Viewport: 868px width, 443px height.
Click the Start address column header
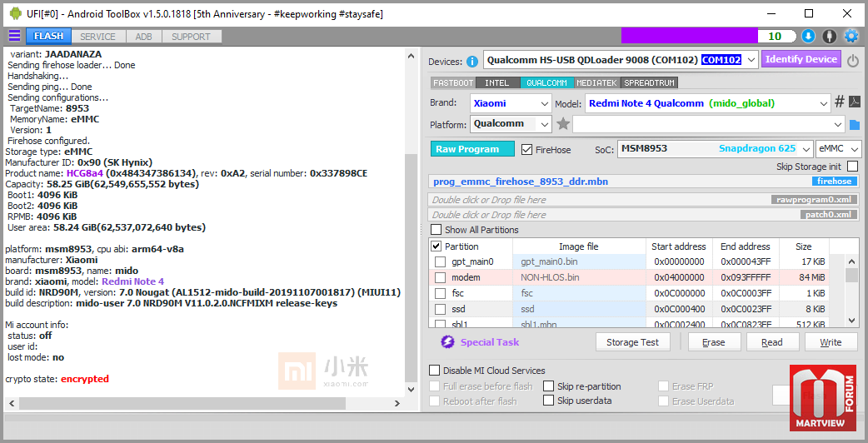click(679, 246)
